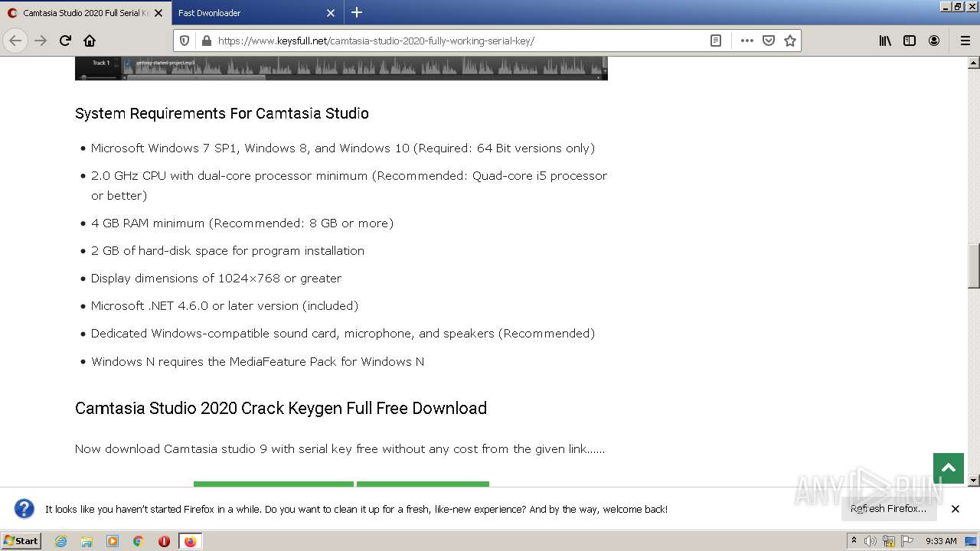
Task: Open the Library panel
Action: [x=885, y=41]
